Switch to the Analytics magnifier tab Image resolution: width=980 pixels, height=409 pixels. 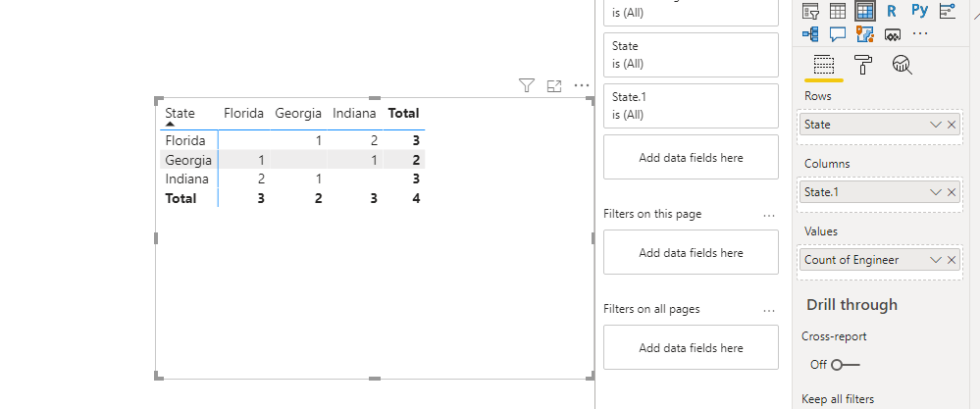(x=903, y=65)
